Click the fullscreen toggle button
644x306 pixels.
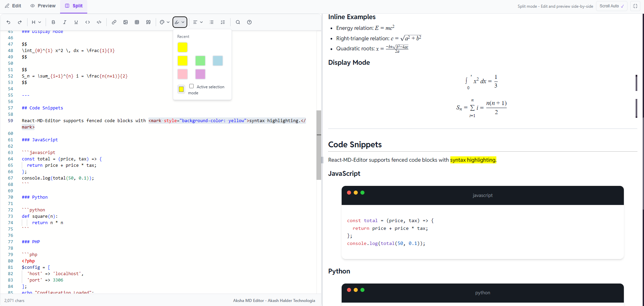(x=635, y=6)
